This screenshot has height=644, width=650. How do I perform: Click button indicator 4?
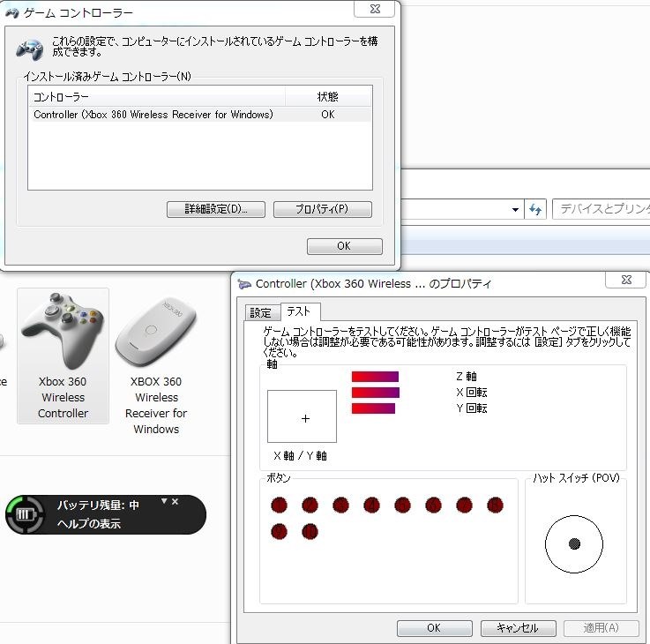click(x=371, y=505)
